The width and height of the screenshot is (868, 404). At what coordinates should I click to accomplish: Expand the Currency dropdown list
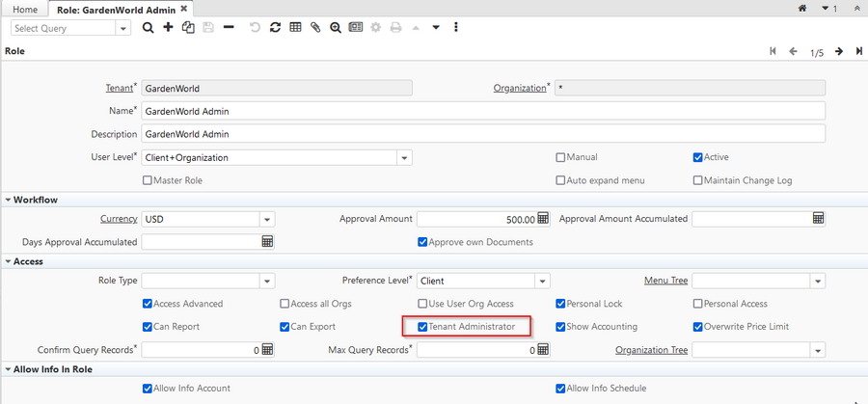(x=267, y=219)
